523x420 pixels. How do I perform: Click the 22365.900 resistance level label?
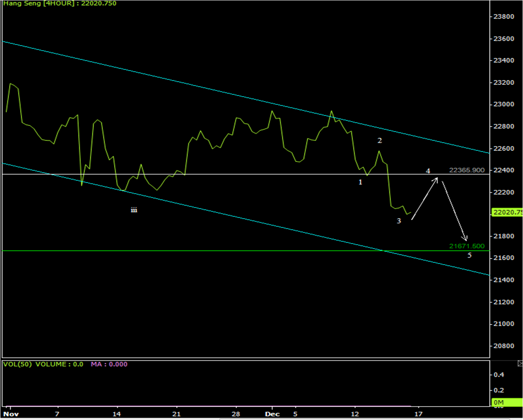tap(467, 170)
